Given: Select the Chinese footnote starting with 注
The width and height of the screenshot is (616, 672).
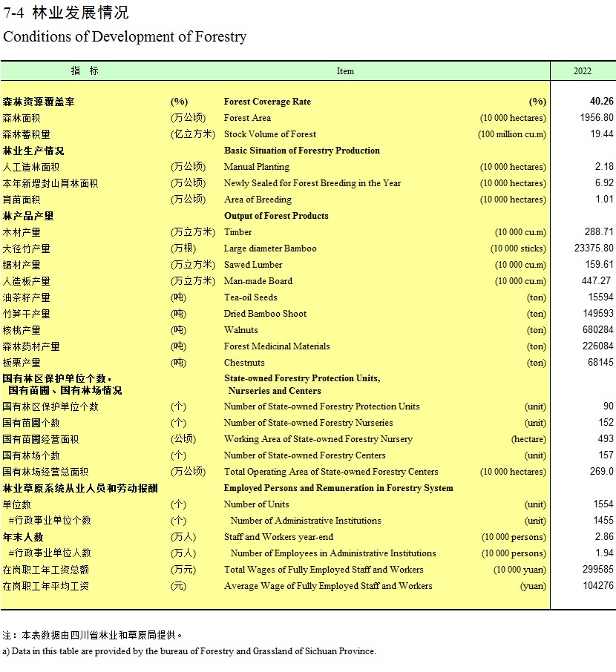Looking at the screenshot, I should point(92,635).
